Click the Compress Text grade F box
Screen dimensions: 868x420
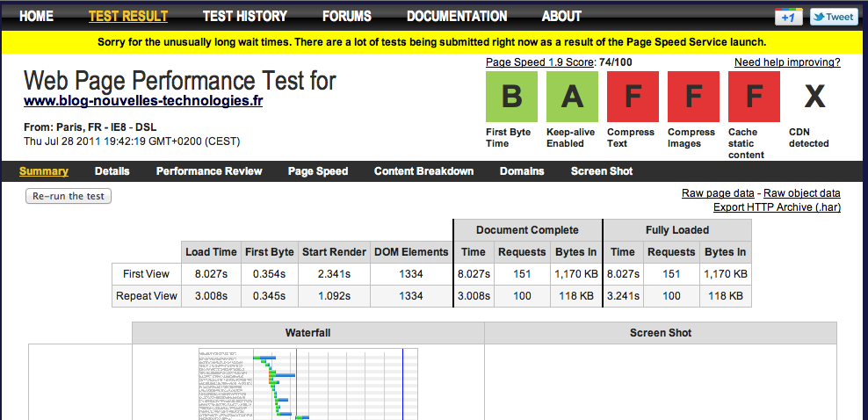click(x=633, y=97)
